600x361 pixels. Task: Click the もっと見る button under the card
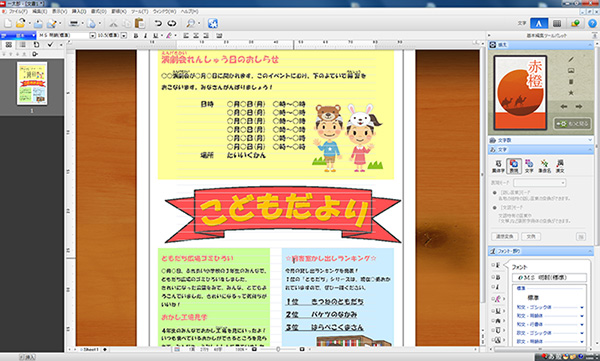[572, 124]
